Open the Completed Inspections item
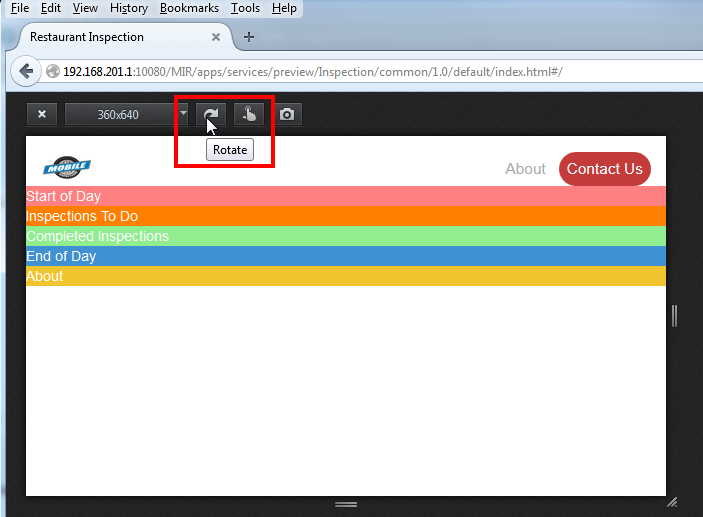The height and width of the screenshot is (517, 703). click(x=346, y=236)
